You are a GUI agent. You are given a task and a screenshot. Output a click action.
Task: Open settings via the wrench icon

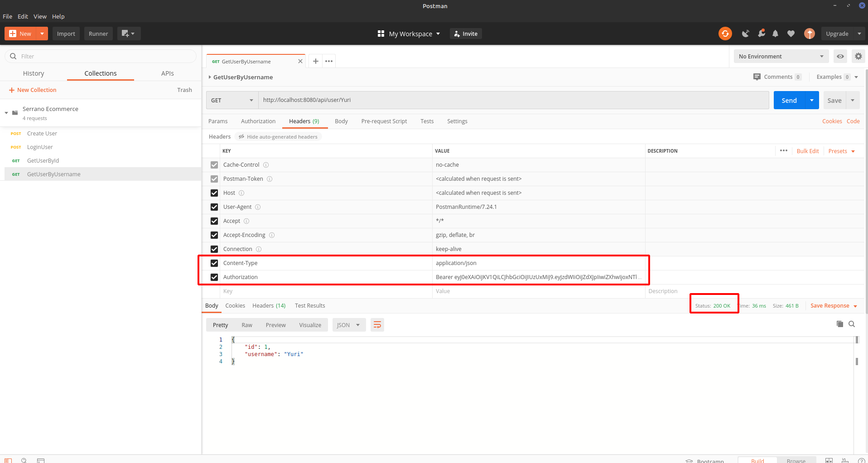[762, 34]
